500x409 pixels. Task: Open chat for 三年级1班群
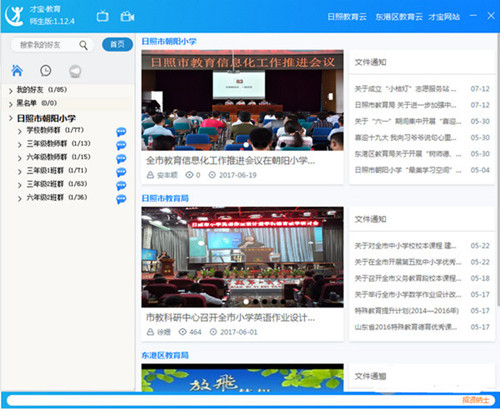point(121,172)
